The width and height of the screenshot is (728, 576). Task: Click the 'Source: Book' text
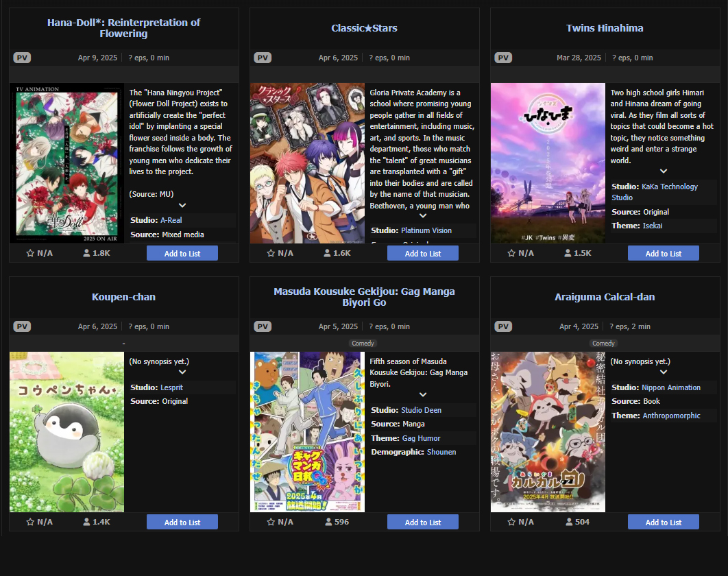tap(635, 401)
